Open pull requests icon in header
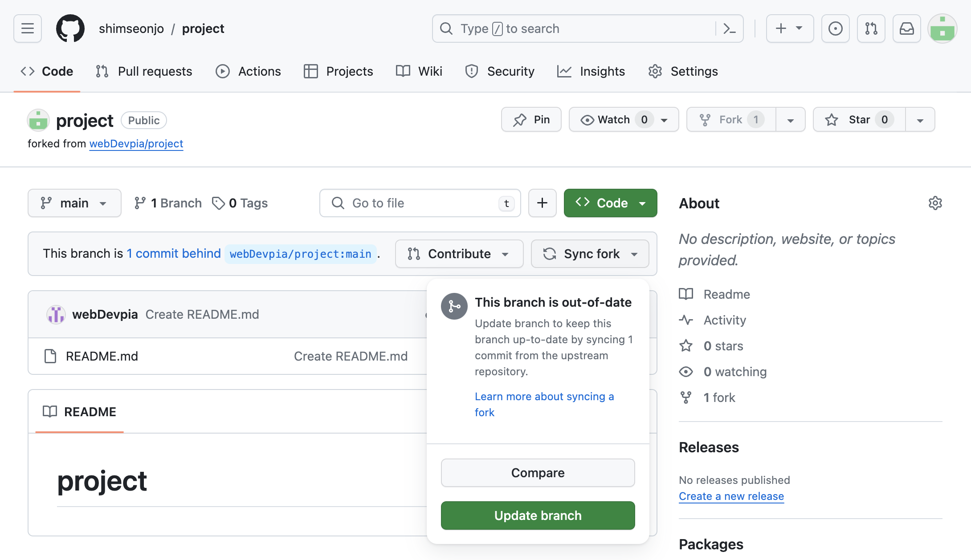The width and height of the screenshot is (971, 560). [x=871, y=28]
